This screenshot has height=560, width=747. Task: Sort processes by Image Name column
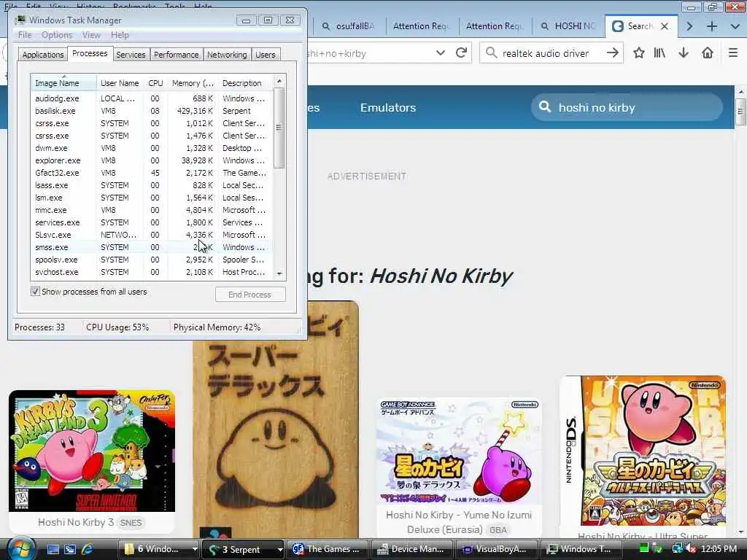click(64, 83)
